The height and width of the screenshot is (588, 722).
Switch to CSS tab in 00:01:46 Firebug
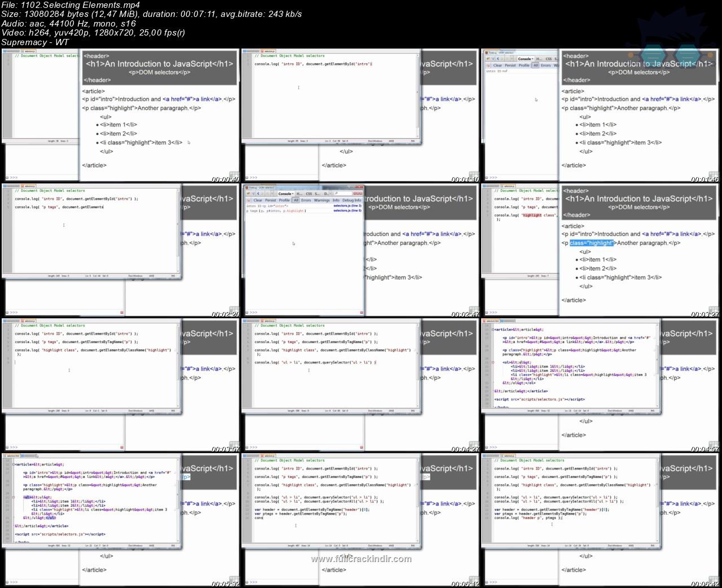point(549,59)
